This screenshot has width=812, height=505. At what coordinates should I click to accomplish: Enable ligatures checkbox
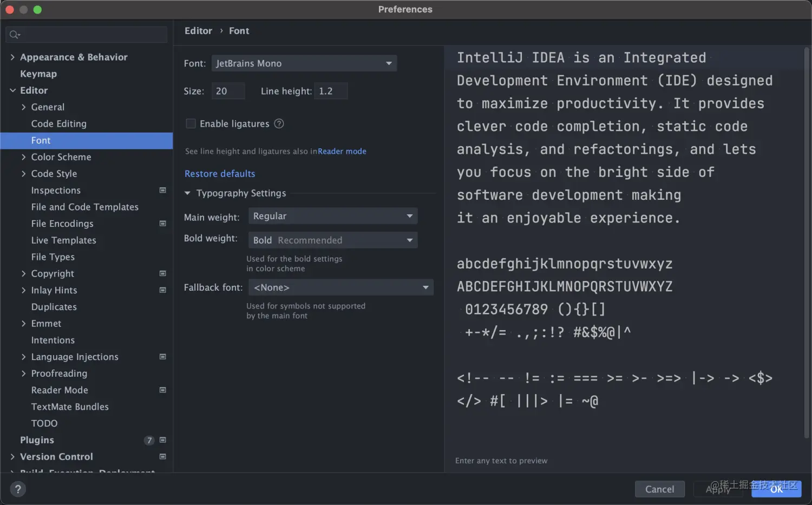191,123
